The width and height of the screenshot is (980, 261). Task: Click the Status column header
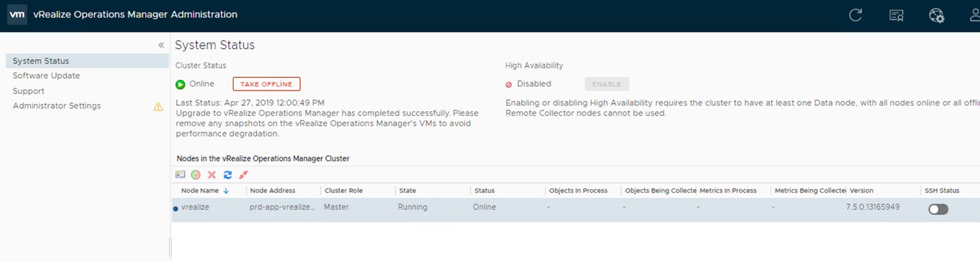click(x=485, y=191)
